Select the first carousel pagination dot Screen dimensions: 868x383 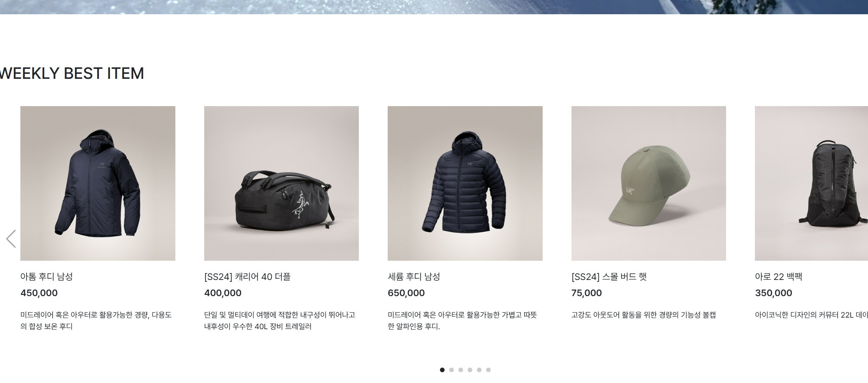(x=442, y=370)
